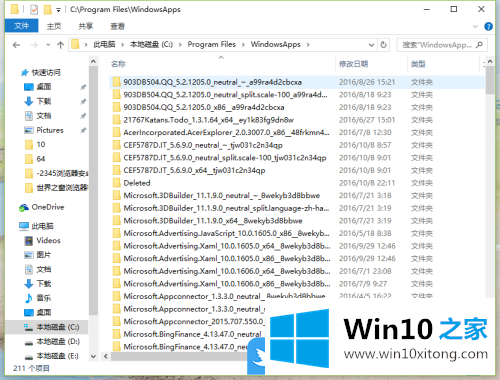Select folder 903DB504.QQ_5.2.1205.0_x86__a99ra4d2cbcxa
Image resolution: width=500 pixels, height=380 pixels.
click(204, 107)
